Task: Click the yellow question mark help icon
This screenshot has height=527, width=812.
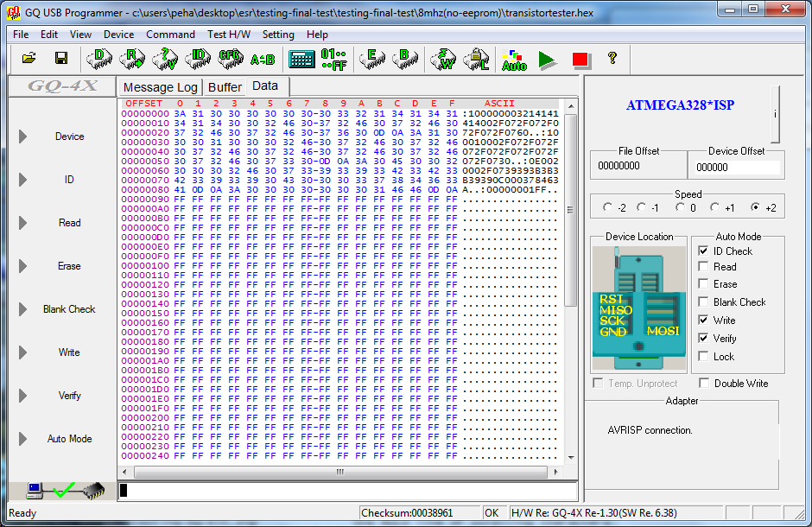Action: coord(612,59)
